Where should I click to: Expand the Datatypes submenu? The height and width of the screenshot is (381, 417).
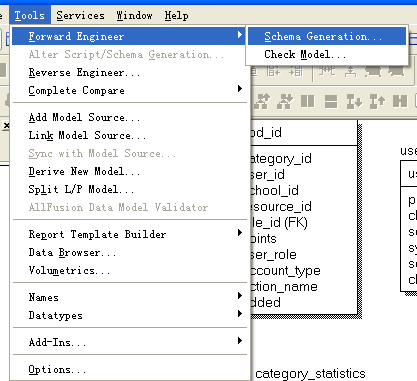coord(129,315)
